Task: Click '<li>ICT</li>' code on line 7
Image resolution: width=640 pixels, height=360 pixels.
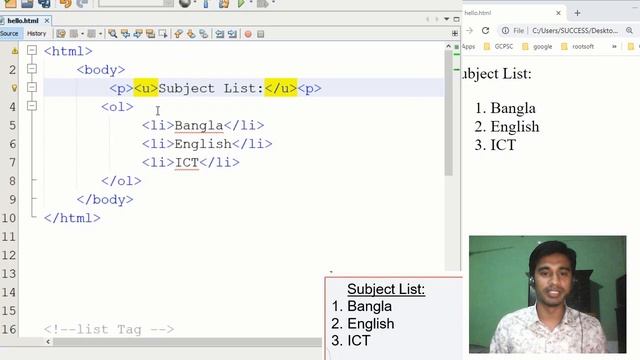Action: coord(191,162)
